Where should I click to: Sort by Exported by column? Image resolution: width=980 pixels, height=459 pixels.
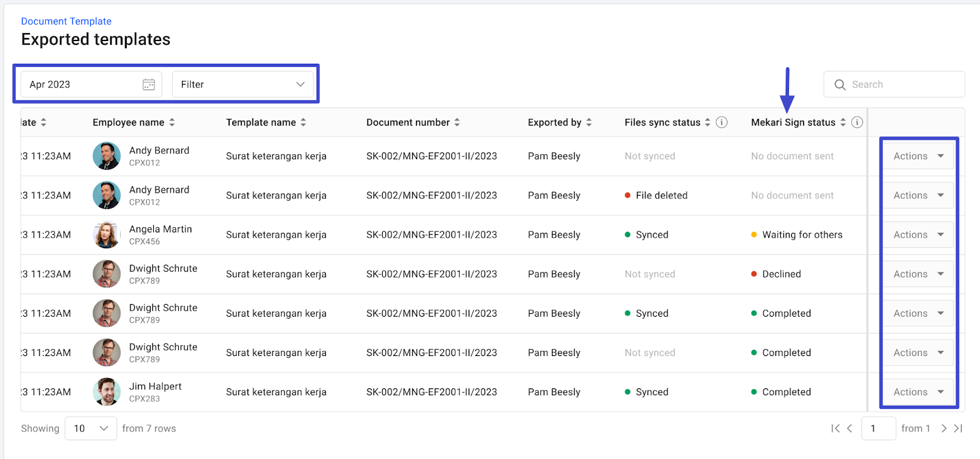pyautogui.click(x=589, y=123)
